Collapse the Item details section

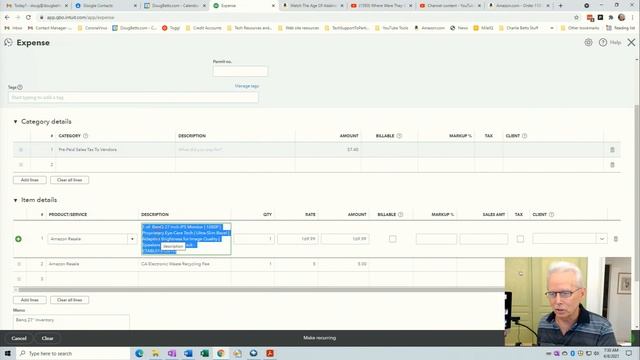click(x=16, y=200)
